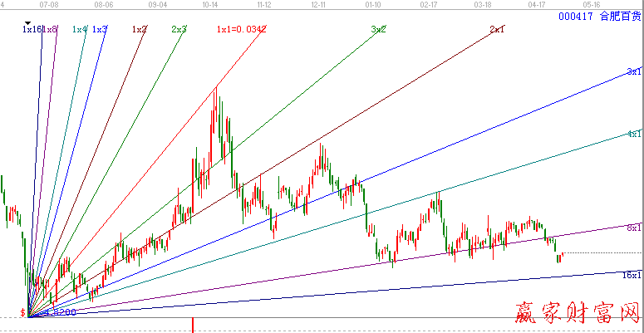Select the 16x1 label at right edge
Image resolution: width=644 pixels, height=333 pixels.
point(632,274)
